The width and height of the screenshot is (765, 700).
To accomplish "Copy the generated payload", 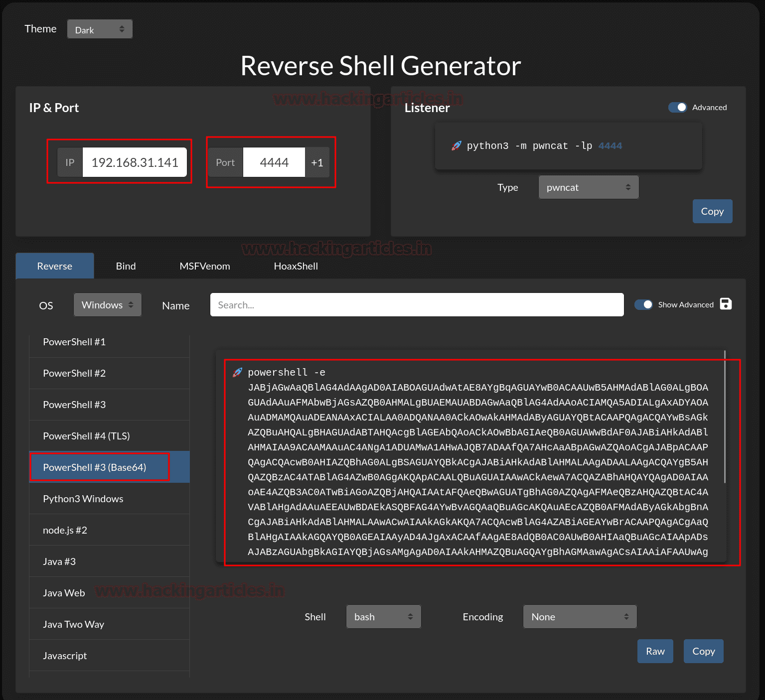I will [704, 651].
